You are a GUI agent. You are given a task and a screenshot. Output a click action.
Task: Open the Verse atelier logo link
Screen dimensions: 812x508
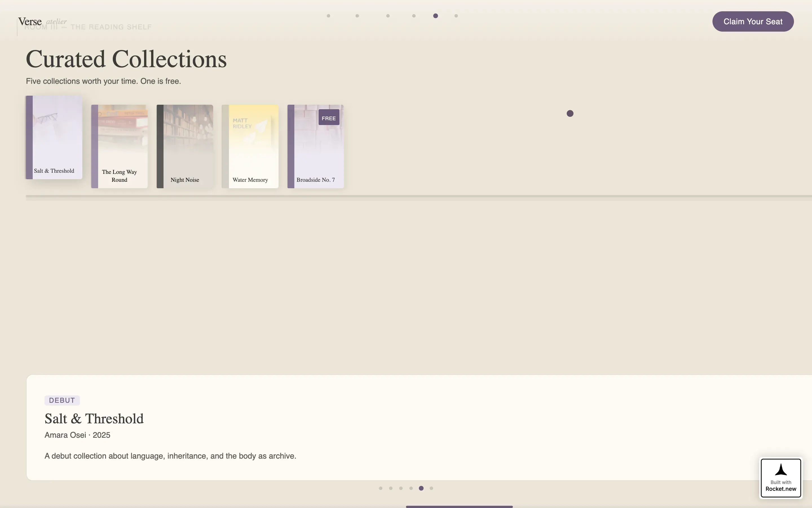pyautogui.click(x=43, y=21)
